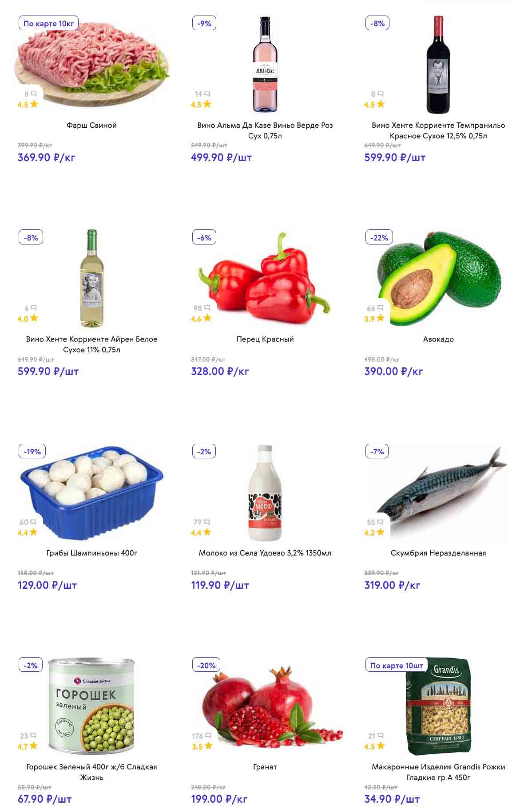Click the По карте 10кг badge
Image resolution: width=528 pixels, height=812 pixels.
(48, 24)
